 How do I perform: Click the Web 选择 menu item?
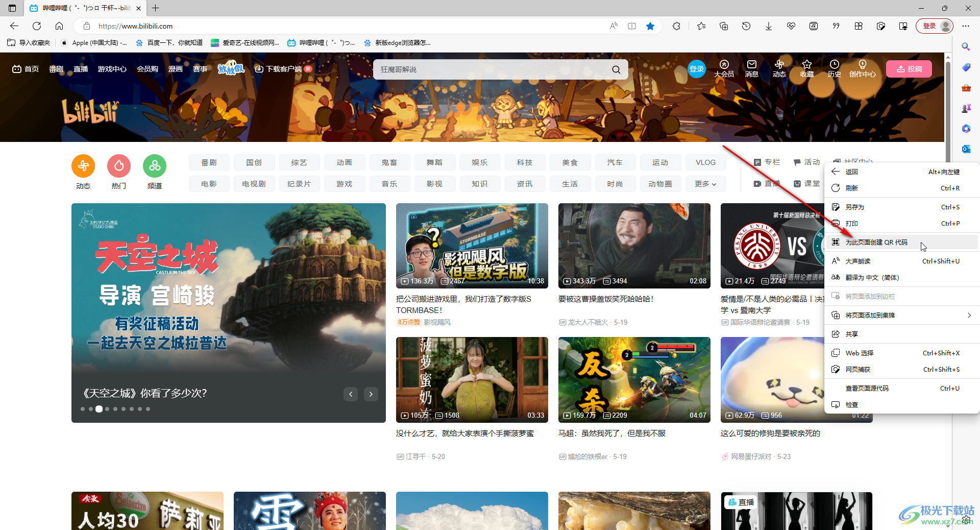point(901,353)
